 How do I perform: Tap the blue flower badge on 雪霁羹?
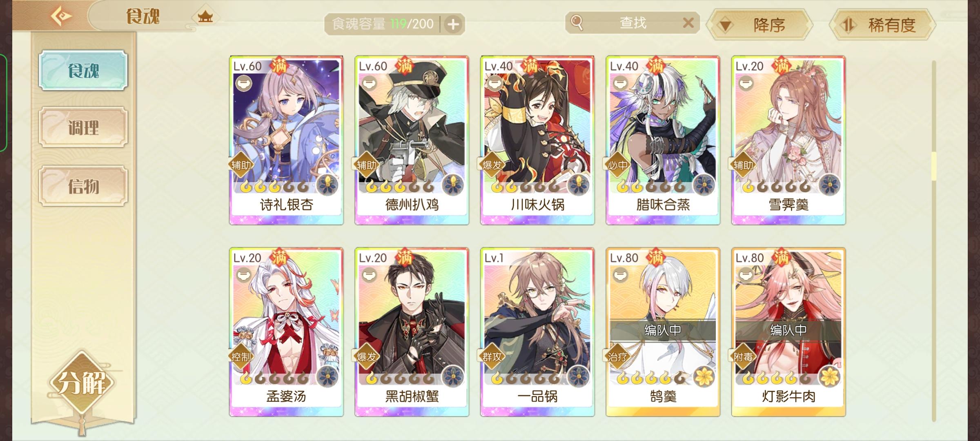pyautogui.click(x=829, y=185)
